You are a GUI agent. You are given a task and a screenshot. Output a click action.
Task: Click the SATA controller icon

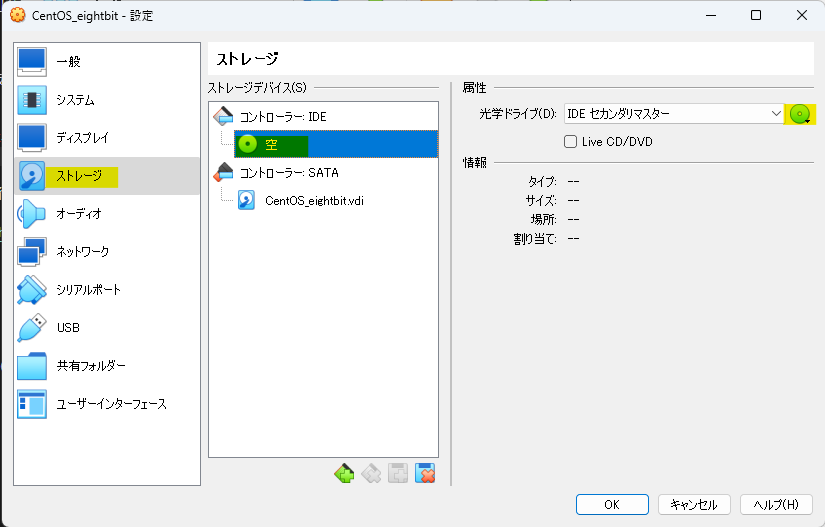pyautogui.click(x=223, y=173)
